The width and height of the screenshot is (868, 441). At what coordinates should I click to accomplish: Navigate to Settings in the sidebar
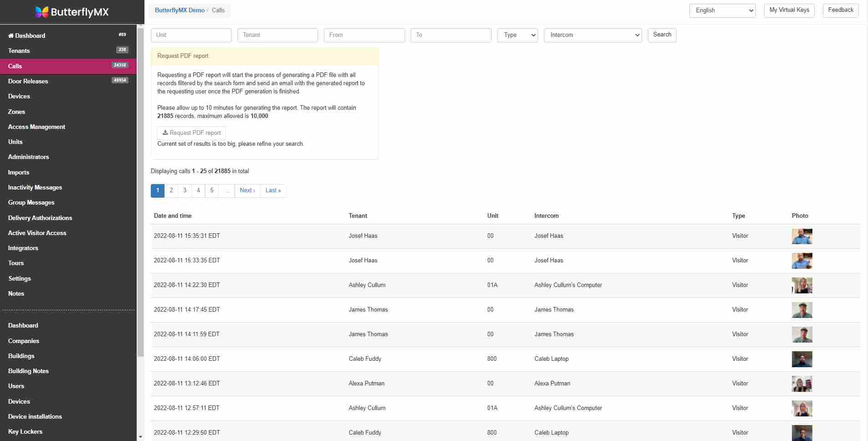coord(20,278)
